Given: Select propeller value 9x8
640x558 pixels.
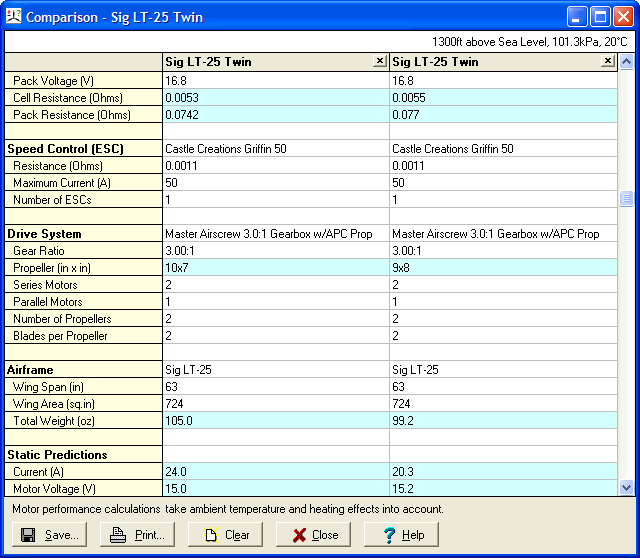Looking at the screenshot, I should pyautogui.click(x=503, y=268).
